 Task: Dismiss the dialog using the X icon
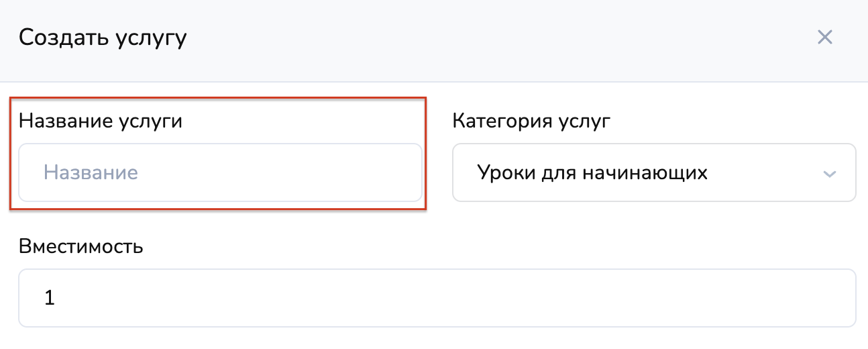(824, 38)
